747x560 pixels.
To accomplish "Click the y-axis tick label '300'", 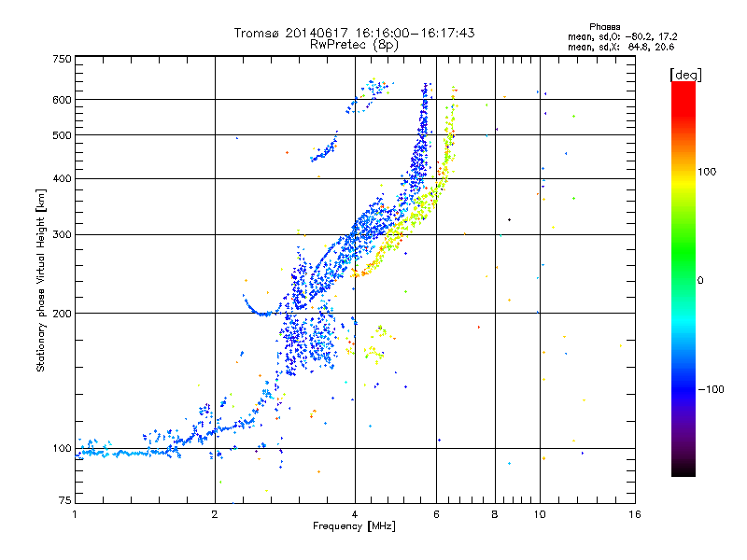I will [62, 234].
